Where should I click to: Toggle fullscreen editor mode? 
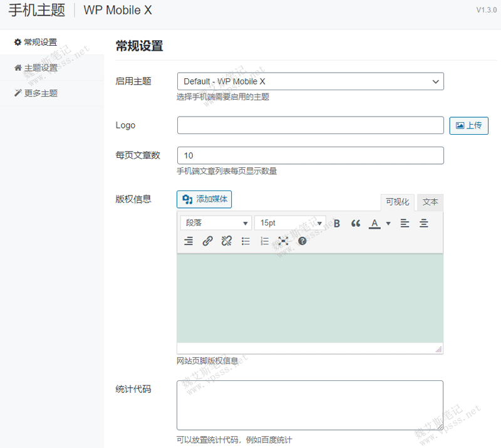click(283, 241)
